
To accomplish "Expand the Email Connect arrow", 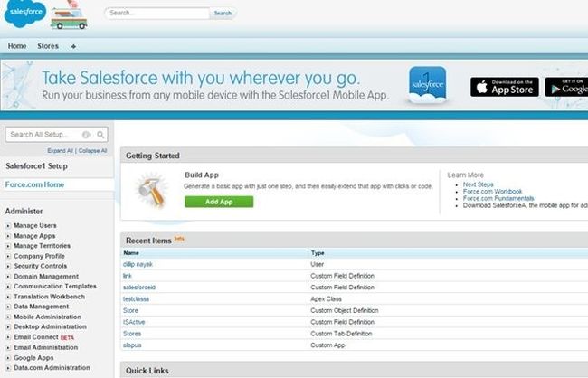I will (x=8, y=337).
